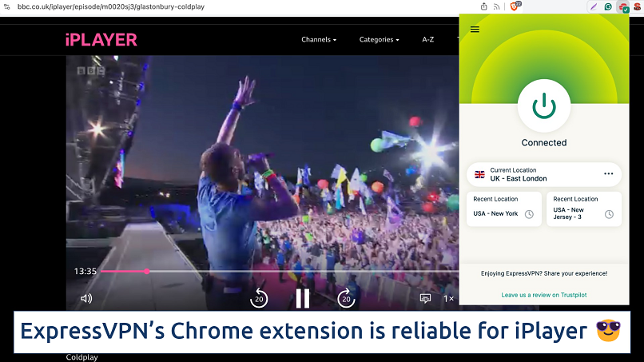Expand the Channels dropdown menu
644x362 pixels.
(319, 39)
